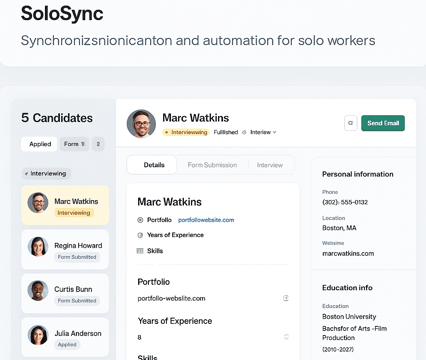
Task: Click the Education info heading
Action: pos(347,288)
